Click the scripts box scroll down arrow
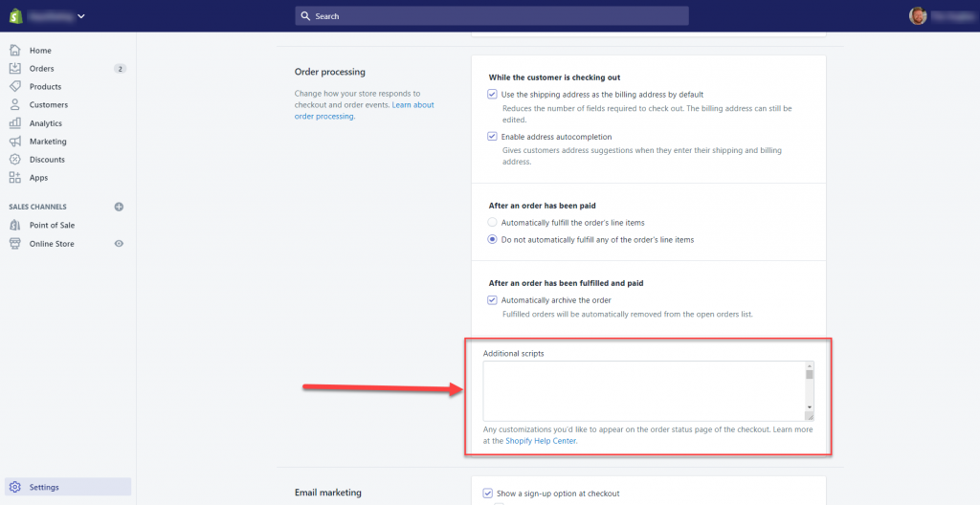This screenshot has width=980, height=505. pos(810,407)
